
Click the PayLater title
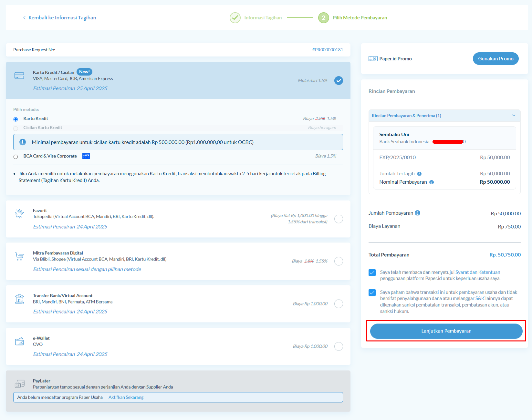pos(42,381)
